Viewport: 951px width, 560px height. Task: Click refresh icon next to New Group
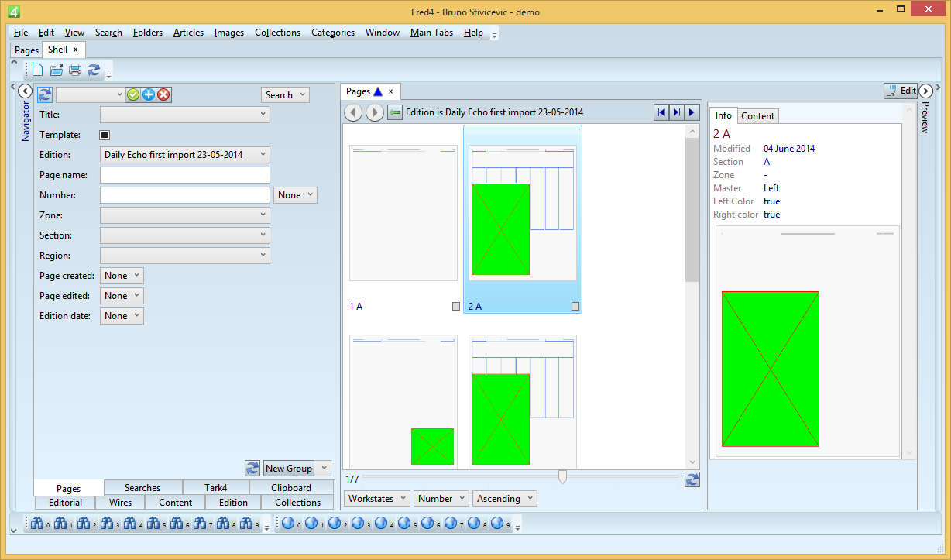coord(252,468)
